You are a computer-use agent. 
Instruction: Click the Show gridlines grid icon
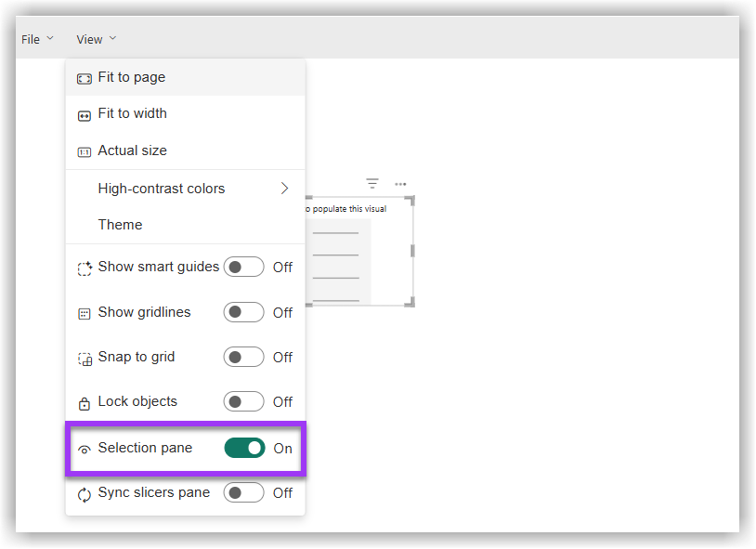pos(84,312)
